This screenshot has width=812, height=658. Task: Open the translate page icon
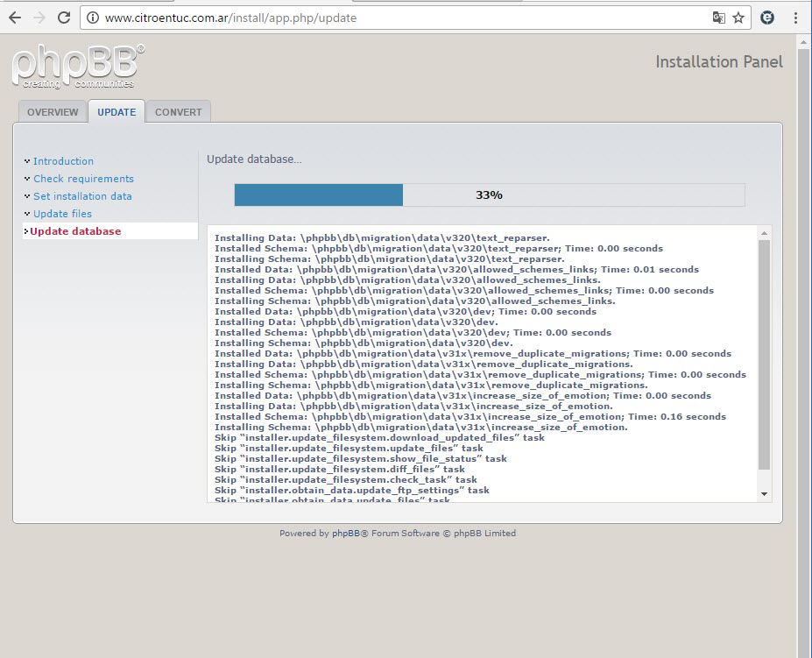tap(718, 18)
